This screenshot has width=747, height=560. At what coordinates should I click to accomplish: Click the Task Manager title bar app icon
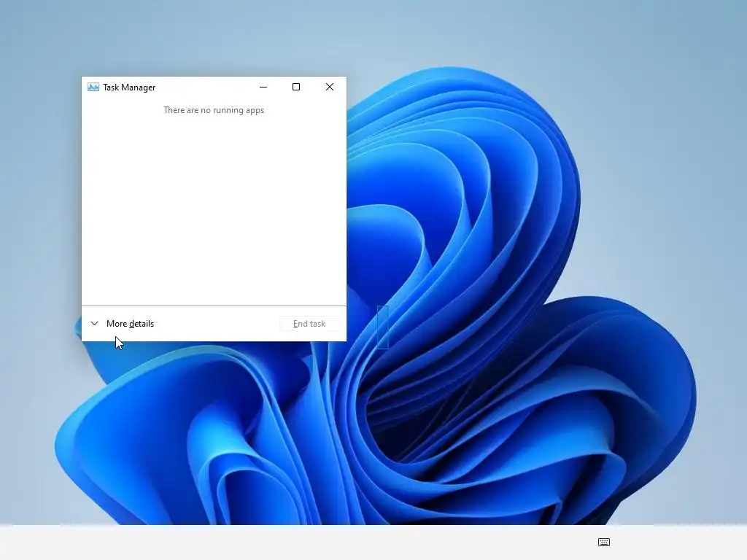click(x=93, y=87)
